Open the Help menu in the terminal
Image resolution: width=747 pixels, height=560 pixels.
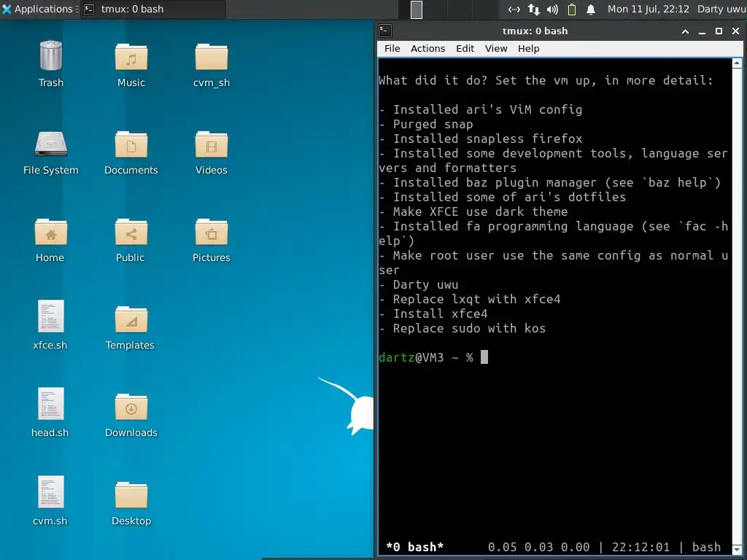coord(528,49)
